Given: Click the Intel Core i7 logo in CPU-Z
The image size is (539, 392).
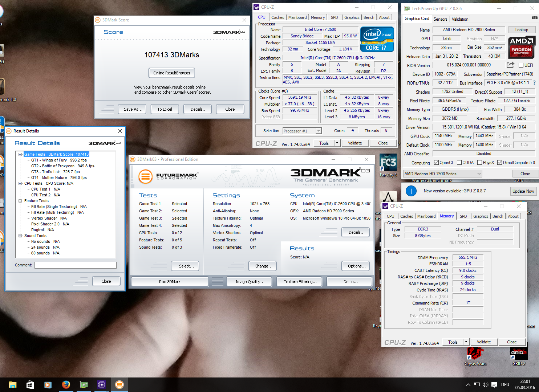Looking at the screenshot, I should pos(377,39).
